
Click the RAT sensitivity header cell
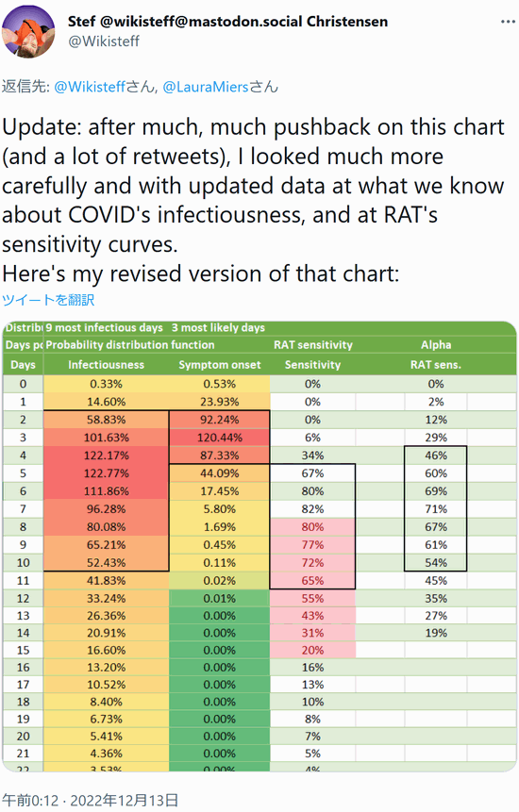(313, 345)
